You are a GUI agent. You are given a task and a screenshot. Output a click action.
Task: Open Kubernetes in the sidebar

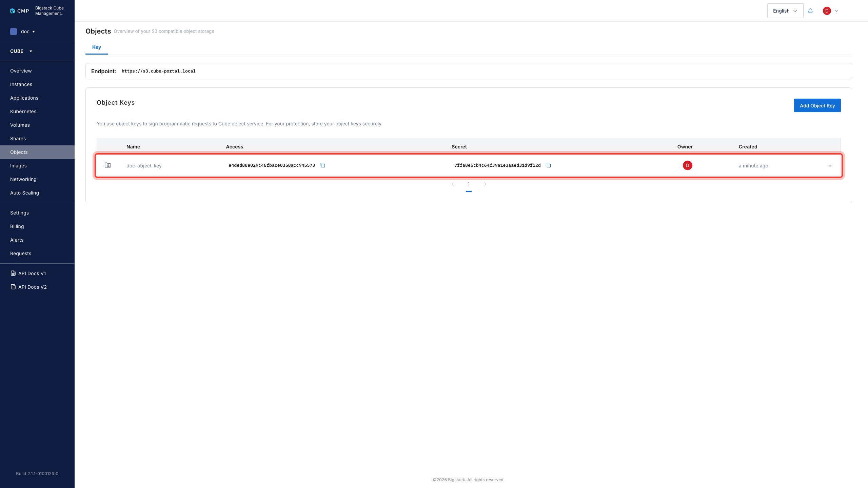click(x=37, y=111)
